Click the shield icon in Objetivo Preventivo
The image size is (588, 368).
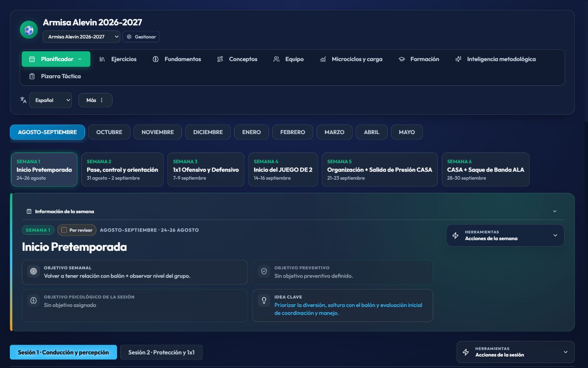click(264, 271)
